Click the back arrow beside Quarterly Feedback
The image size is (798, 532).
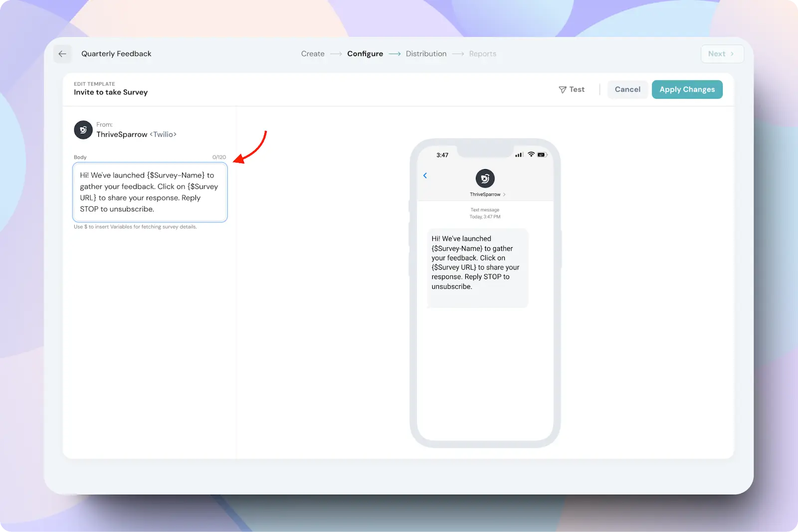[62, 54]
